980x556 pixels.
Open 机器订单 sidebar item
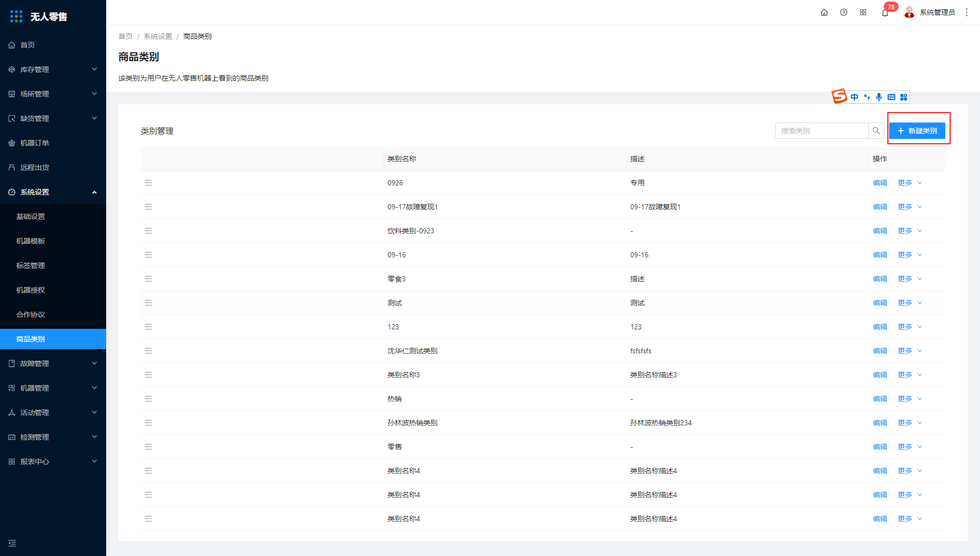53,143
